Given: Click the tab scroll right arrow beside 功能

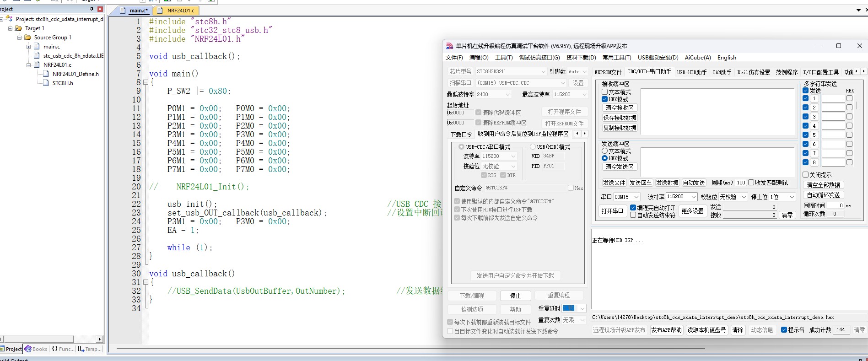Looking at the screenshot, I should tap(863, 71).
